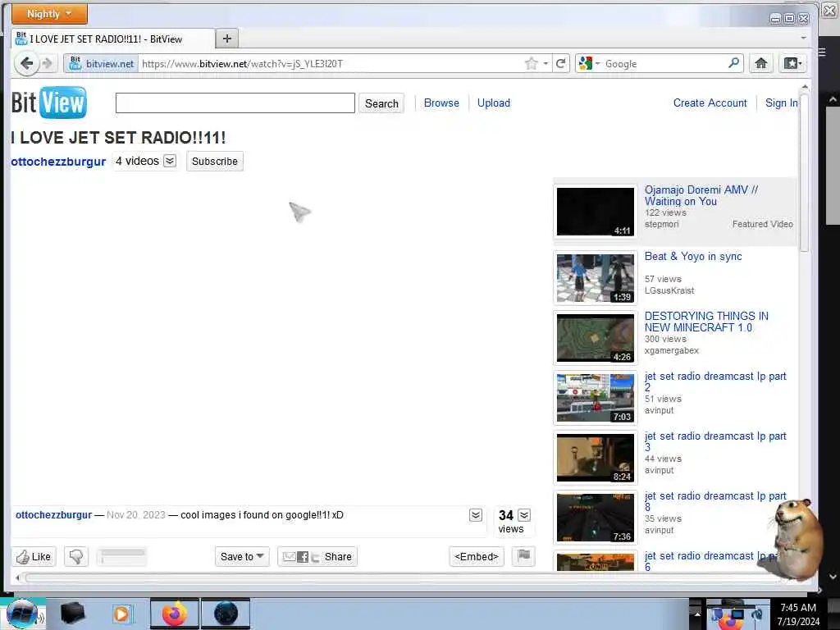Open DESTORYING THINGS IN MINECRAFT thumbnail
840x630 pixels.
pyautogui.click(x=596, y=338)
